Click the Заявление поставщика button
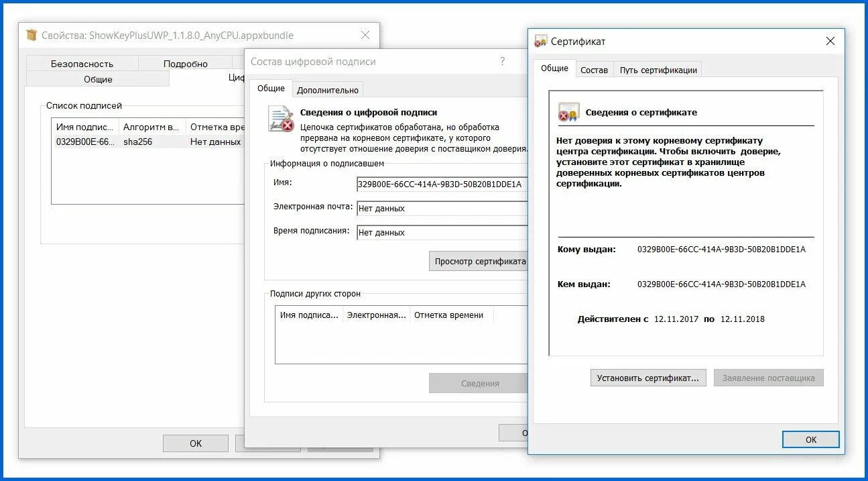Viewport: 868px width, 481px height. (x=768, y=378)
